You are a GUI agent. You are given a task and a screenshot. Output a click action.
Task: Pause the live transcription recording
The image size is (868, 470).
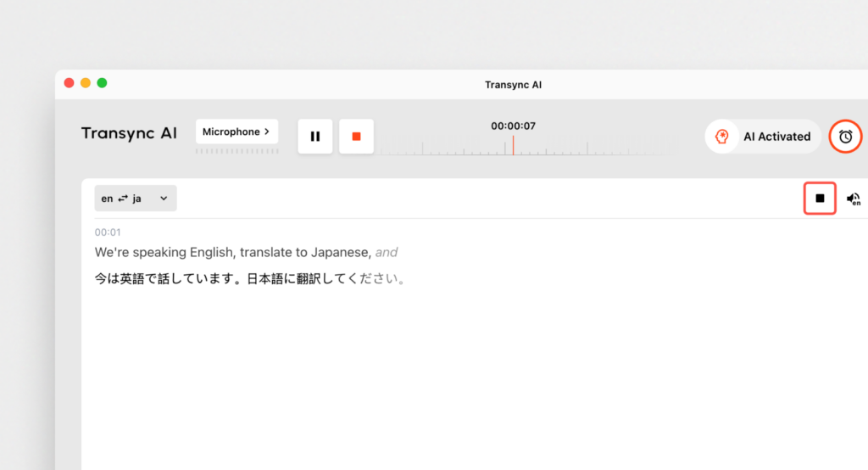click(x=315, y=137)
